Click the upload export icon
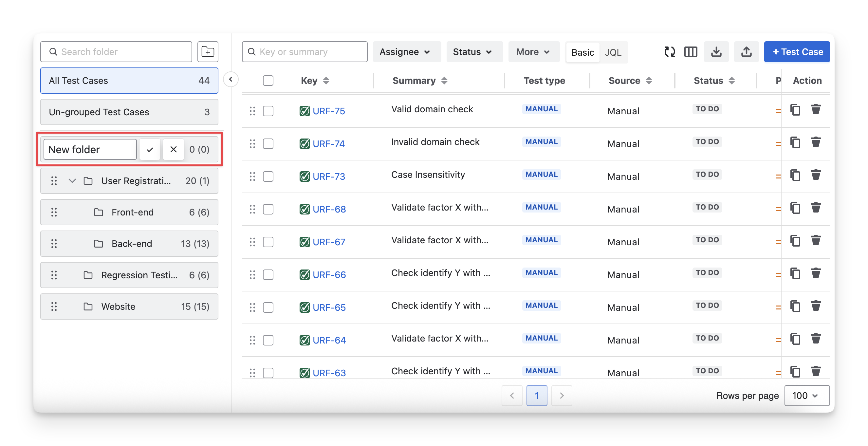The image size is (868, 446). 746,52
